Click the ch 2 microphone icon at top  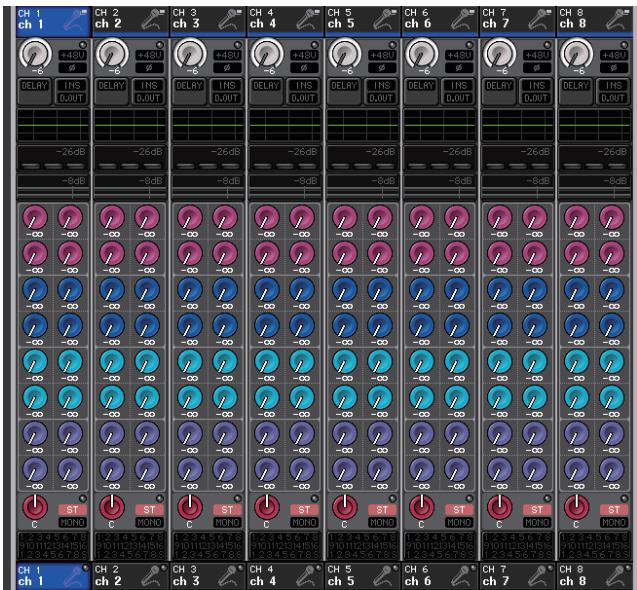(x=151, y=20)
